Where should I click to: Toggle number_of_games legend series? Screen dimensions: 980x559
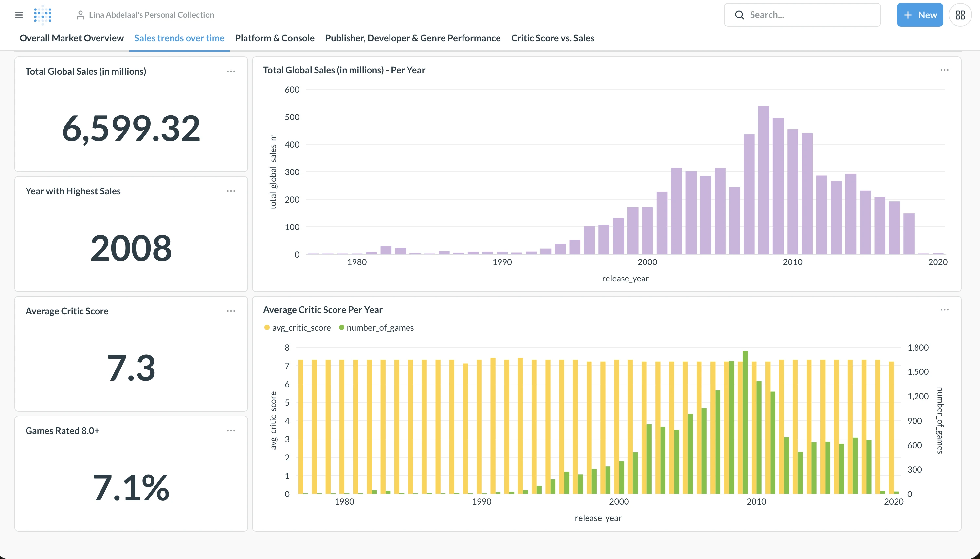pyautogui.click(x=380, y=328)
